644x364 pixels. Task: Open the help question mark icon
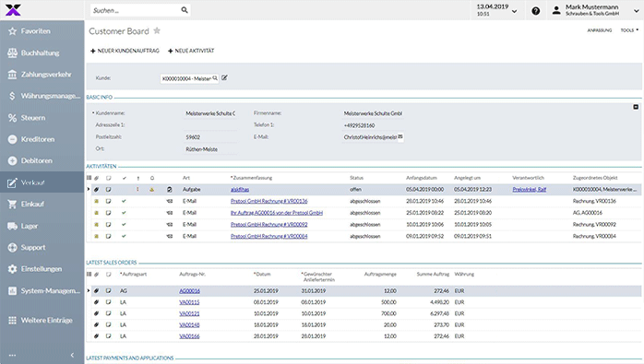[535, 11]
